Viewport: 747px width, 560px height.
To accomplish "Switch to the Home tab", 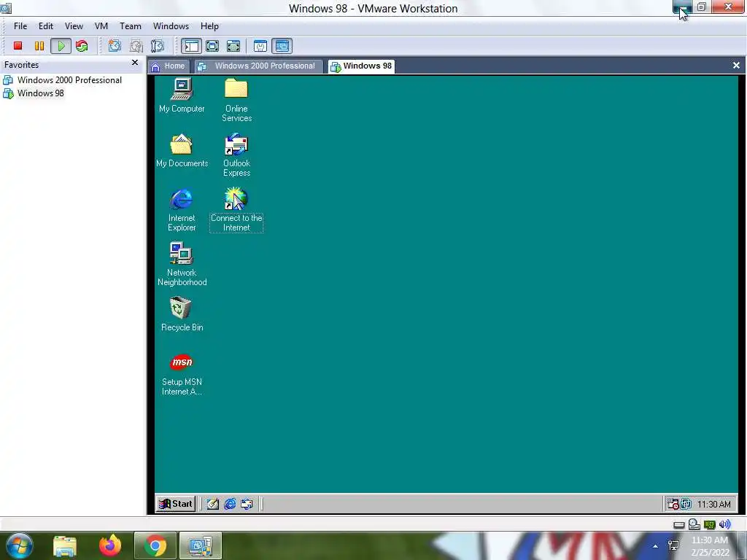I will 169,66.
